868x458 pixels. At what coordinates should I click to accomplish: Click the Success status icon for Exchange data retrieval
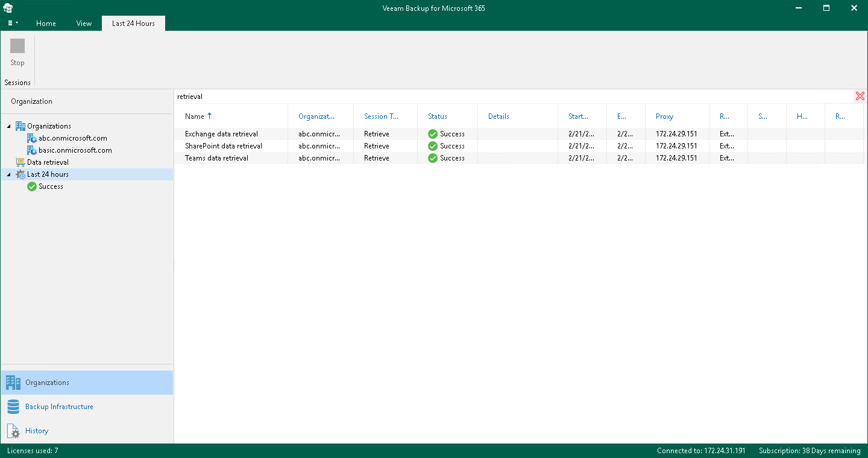(433, 134)
